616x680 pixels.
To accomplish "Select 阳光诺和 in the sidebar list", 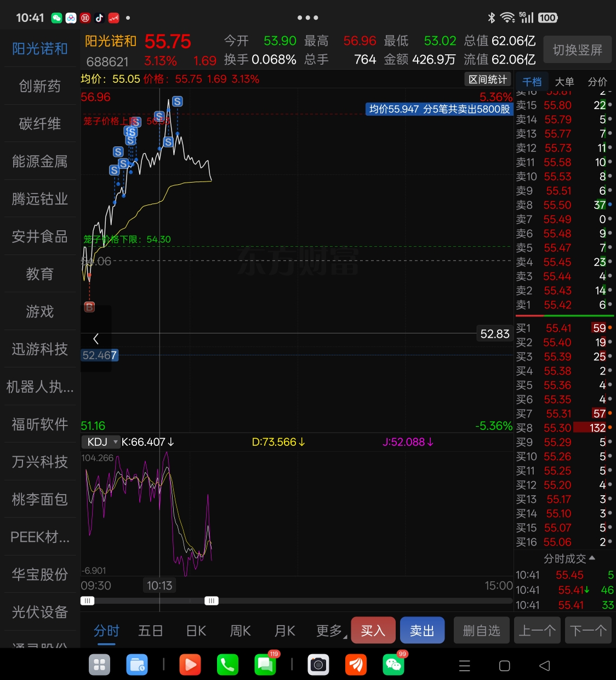I will pos(40,49).
